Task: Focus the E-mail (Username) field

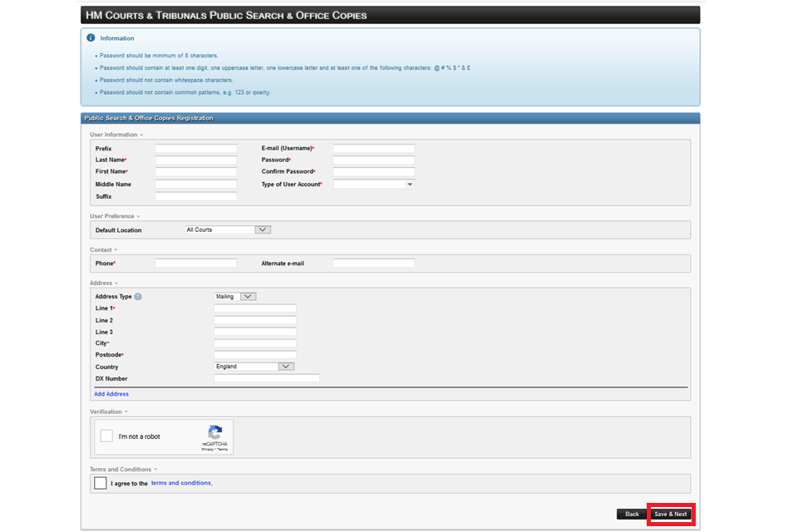Action: click(x=373, y=149)
